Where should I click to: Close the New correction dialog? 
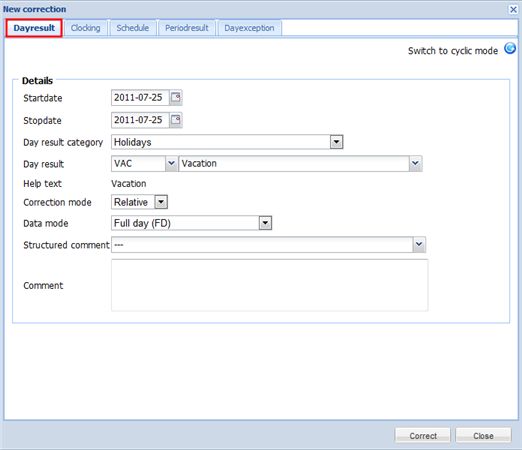point(513,9)
